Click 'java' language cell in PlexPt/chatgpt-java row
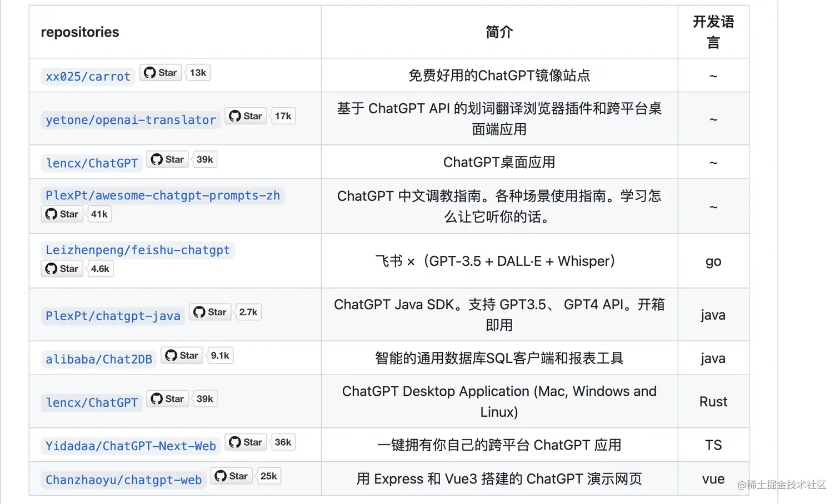The width and height of the screenshot is (840, 504). (713, 315)
